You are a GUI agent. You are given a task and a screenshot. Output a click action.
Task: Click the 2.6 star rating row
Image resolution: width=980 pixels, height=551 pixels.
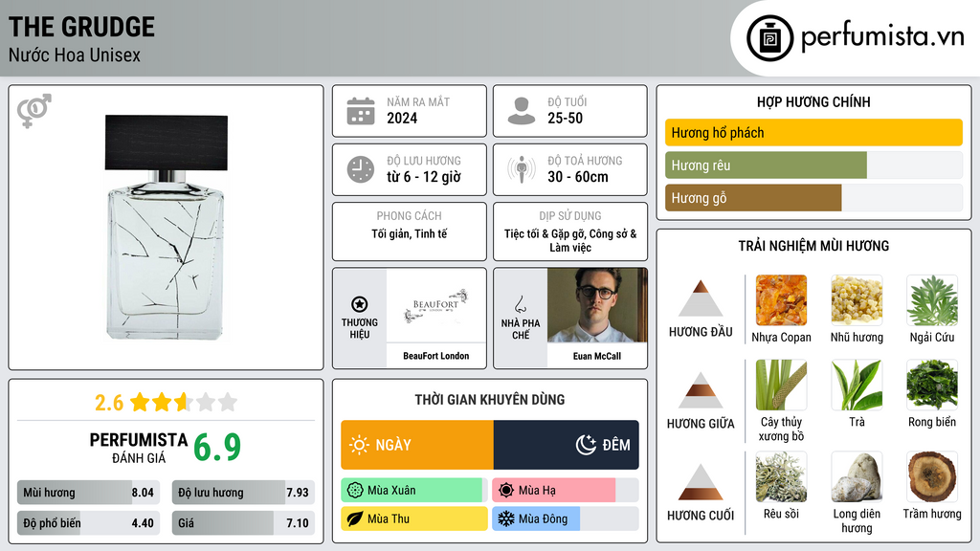pyautogui.click(x=166, y=403)
